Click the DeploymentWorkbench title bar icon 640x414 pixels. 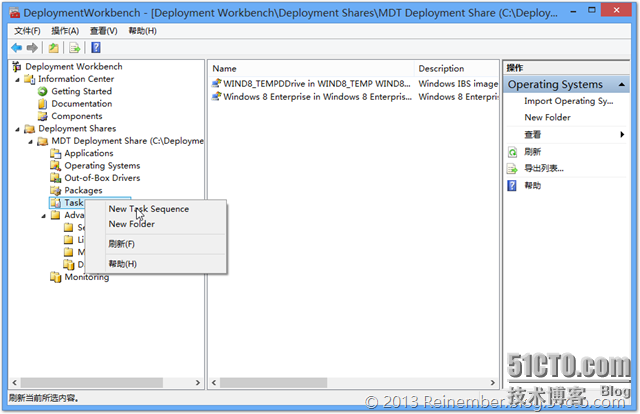15,13
